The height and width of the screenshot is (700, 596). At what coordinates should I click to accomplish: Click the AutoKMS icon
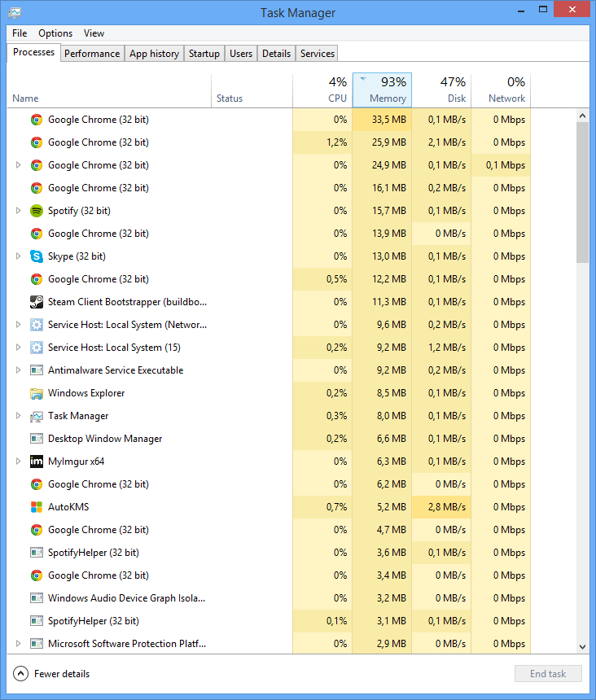pos(36,507)
